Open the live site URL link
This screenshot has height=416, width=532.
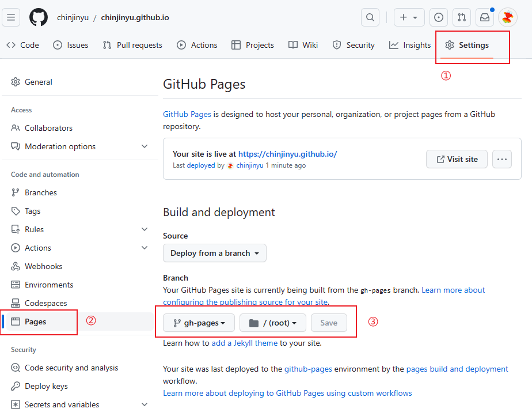(287, 154)
